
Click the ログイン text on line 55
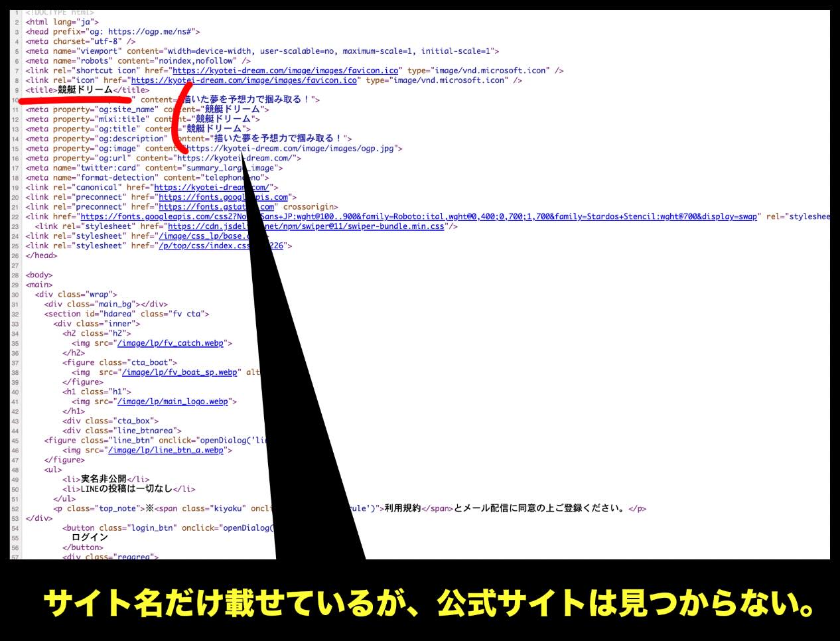90,537
